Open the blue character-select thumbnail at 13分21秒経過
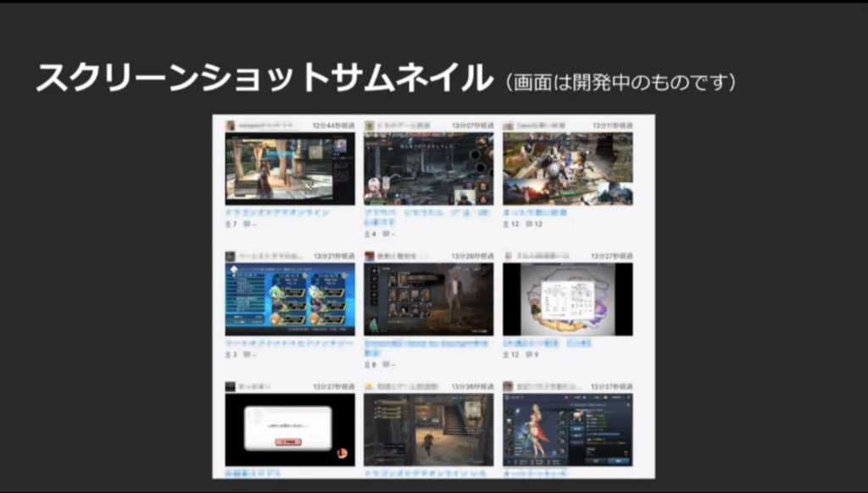Image resolution: width=868 pixels, height=493 pixels. click(290, 299)
